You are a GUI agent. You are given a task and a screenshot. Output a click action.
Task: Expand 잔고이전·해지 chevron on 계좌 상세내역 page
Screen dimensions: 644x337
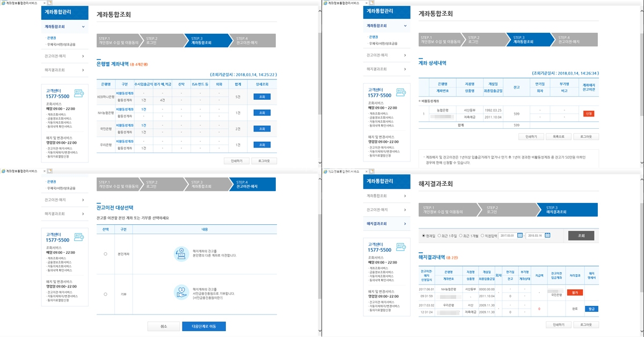coord(405,55)
